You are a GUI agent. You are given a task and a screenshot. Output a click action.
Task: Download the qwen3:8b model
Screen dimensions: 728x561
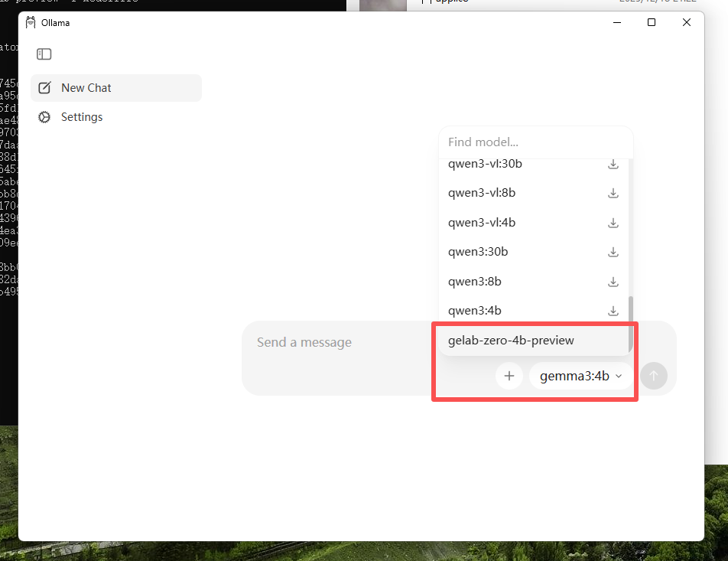[613, 282]
